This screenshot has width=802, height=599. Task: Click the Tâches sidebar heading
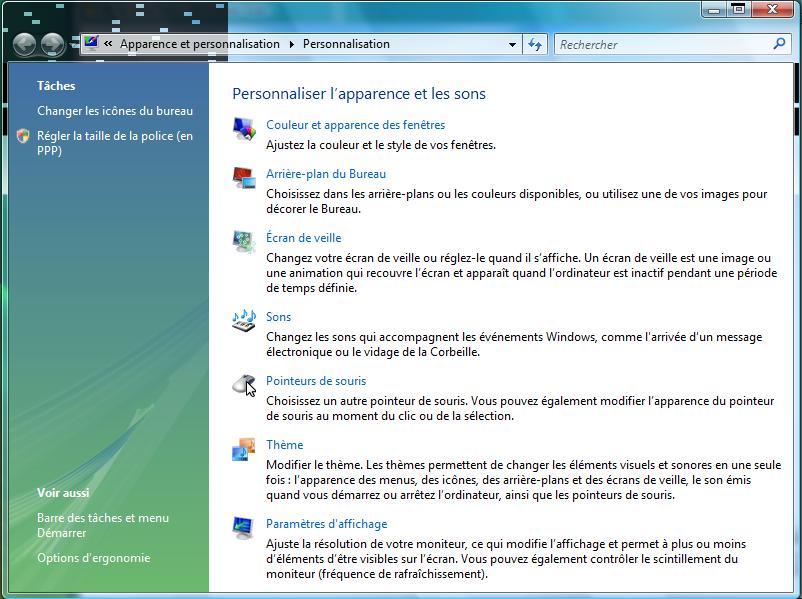56,86
